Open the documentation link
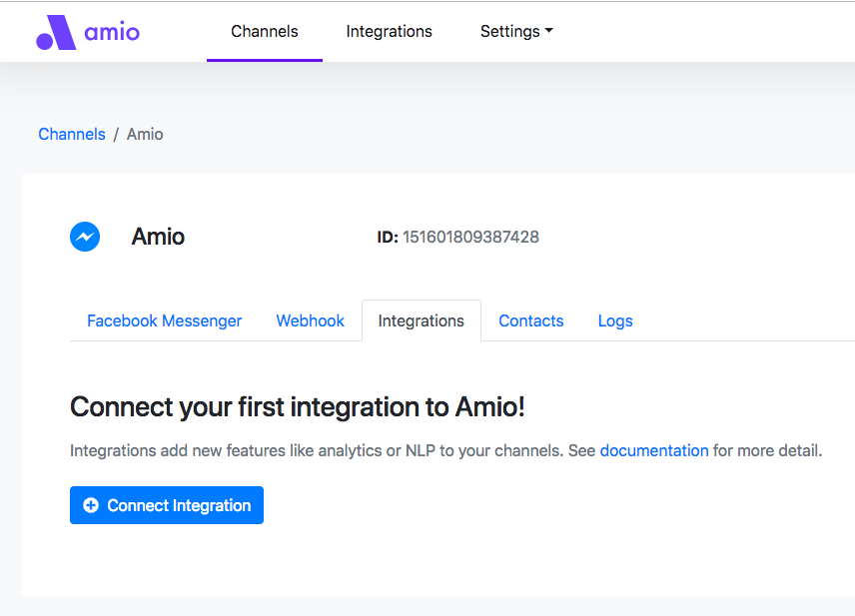The height and width of the screenshot is (616, 855). pyautogui.click(x=654, y=451)
